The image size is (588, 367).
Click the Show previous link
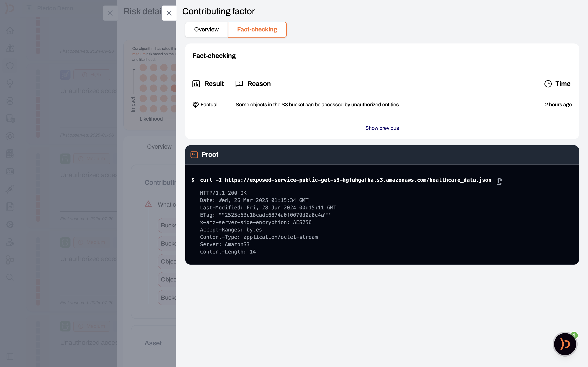tap(382, 128)
